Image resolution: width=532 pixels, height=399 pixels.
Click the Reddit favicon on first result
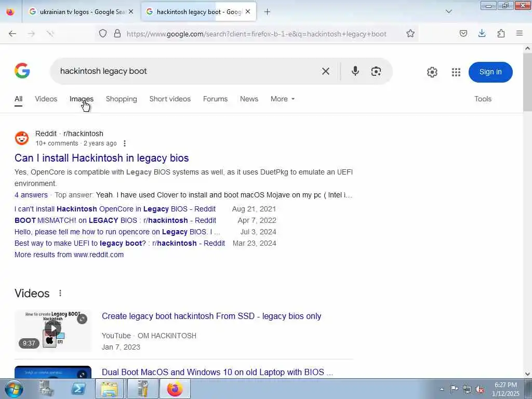(x=22, y=138)
